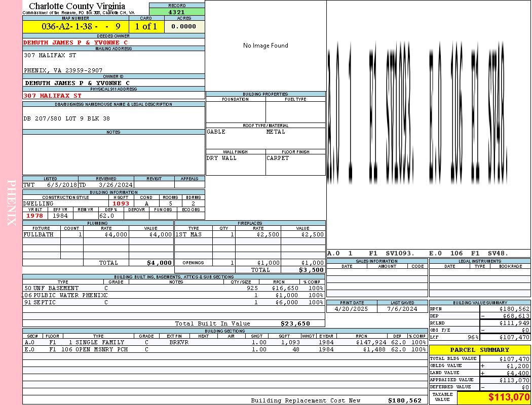Click roof material value METAL
The image size is (532, 405).
click(276, 132)
